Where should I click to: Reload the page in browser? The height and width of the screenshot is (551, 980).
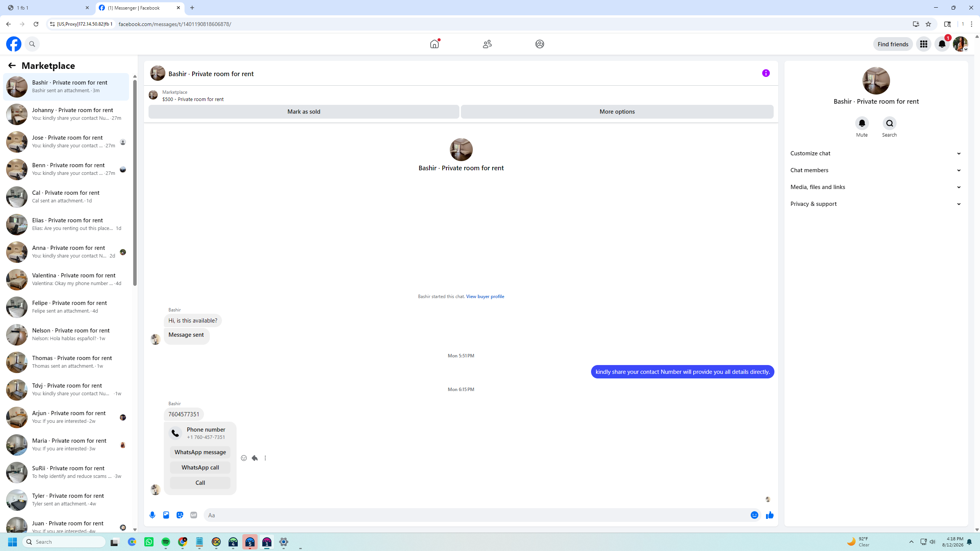click(36, 24)
